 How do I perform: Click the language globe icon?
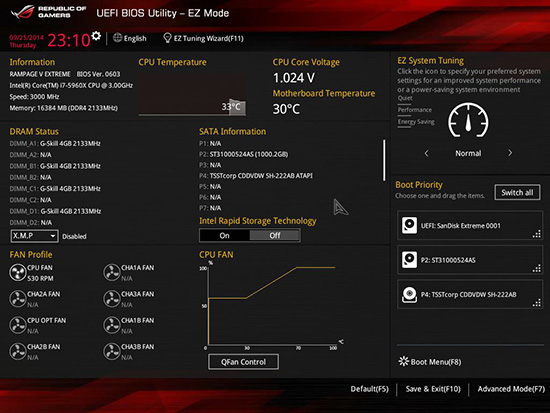(x=118, y=38)
